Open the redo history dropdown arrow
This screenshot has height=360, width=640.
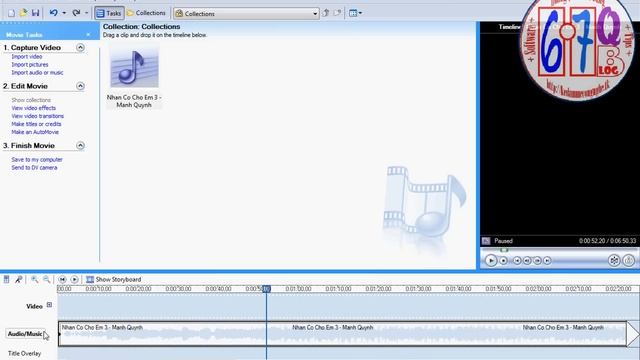click(x=87, y=13)
